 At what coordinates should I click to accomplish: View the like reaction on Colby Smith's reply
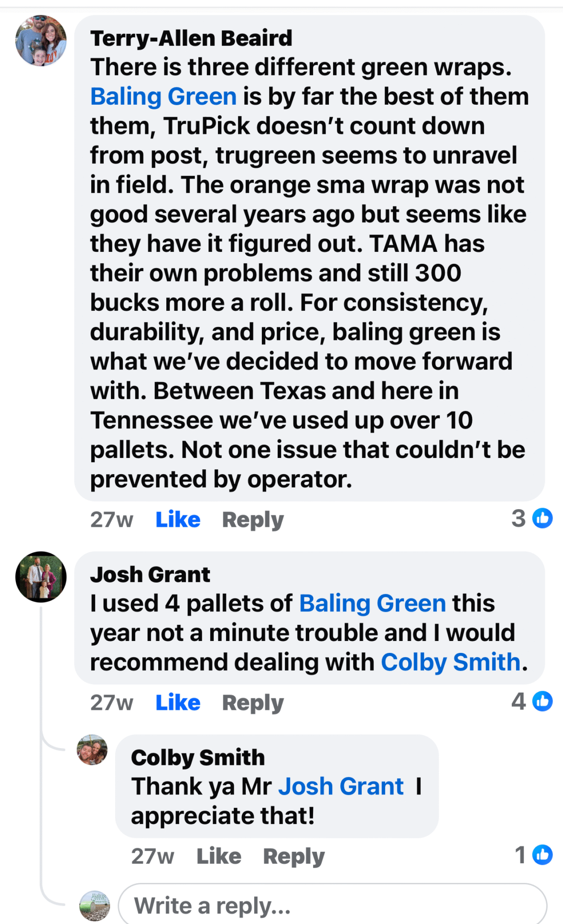[x=534, y=855]
